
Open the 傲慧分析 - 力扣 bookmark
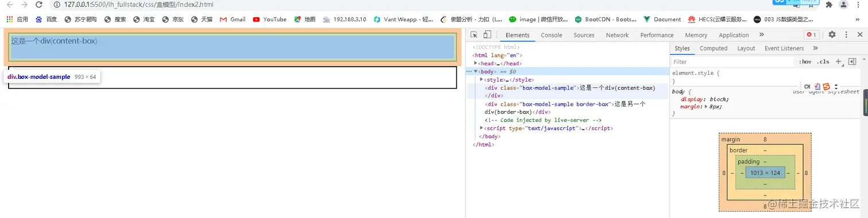(471, 19)
